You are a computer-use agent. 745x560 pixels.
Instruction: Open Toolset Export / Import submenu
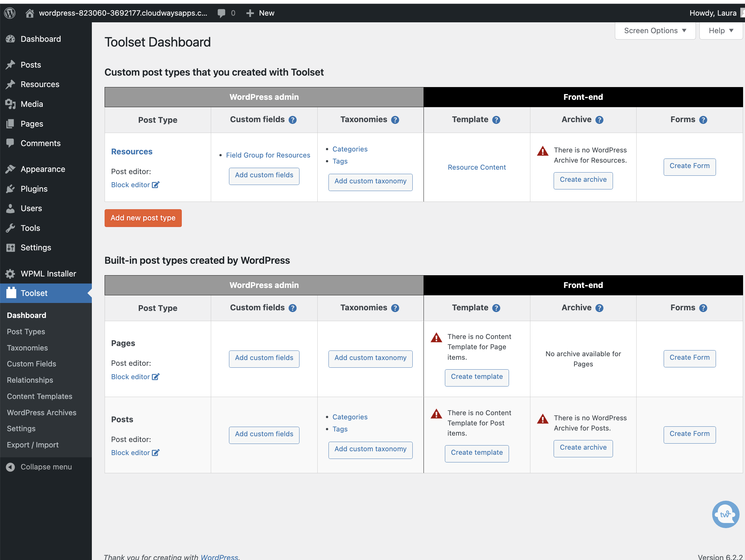[33, 445]
